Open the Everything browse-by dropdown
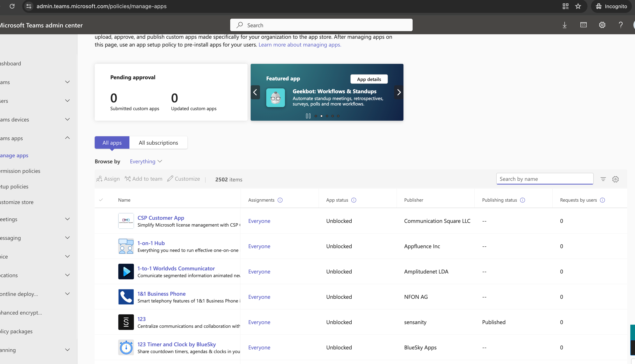 (146, 161)
